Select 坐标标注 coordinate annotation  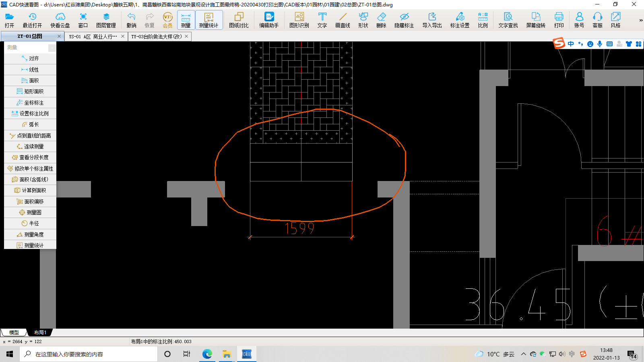(x=30, y=103)
